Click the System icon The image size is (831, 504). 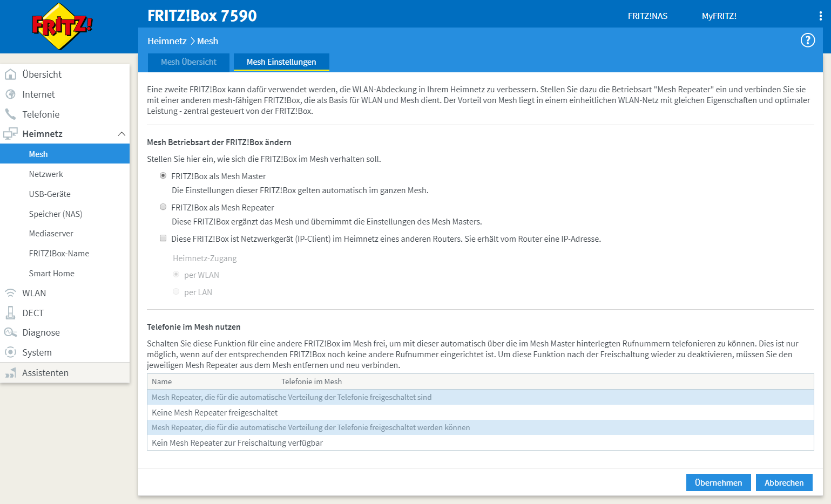(10, 352)
